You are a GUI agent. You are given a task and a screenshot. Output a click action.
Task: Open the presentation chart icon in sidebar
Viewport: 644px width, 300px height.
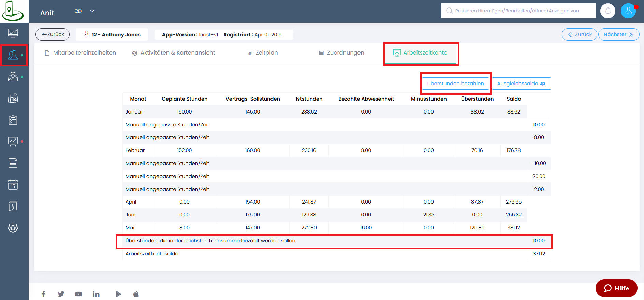(x=13, y=141)
